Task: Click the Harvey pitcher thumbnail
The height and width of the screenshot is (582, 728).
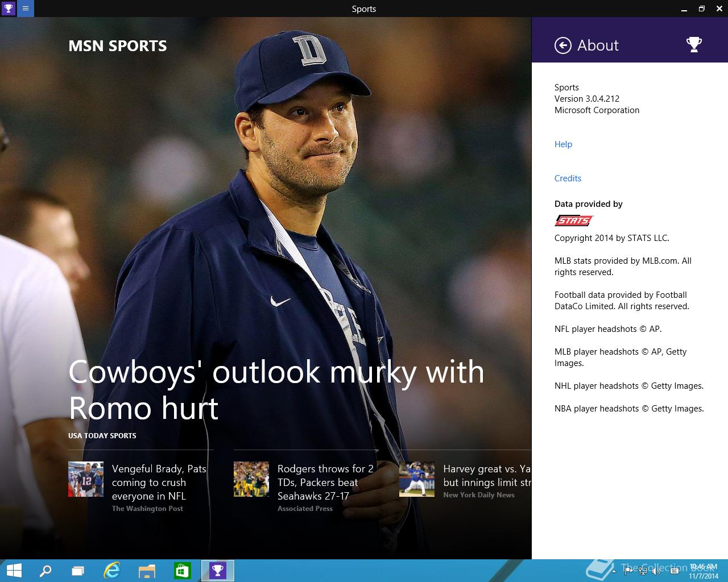Action: (x=417, y=479)
